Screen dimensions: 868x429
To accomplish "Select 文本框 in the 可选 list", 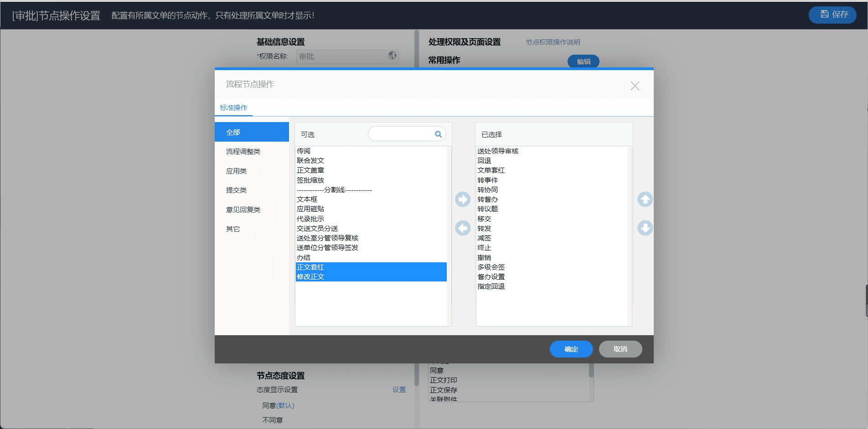I will point(371,199).
